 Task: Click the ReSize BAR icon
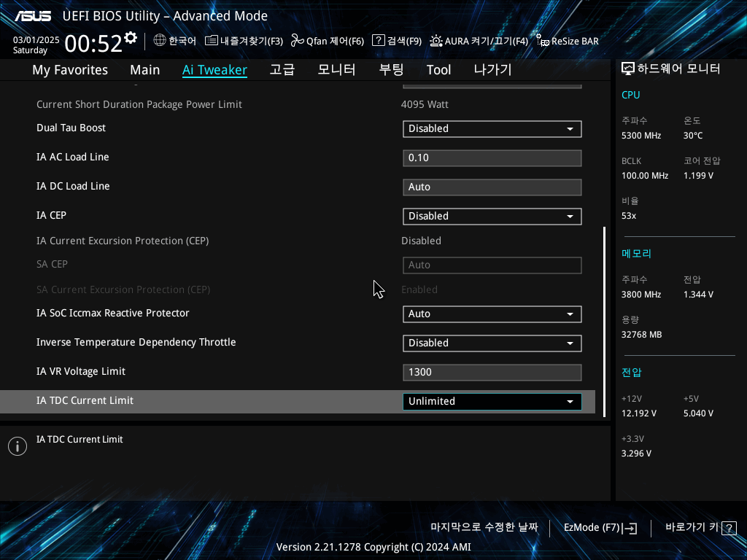click(x=543, y=41)
